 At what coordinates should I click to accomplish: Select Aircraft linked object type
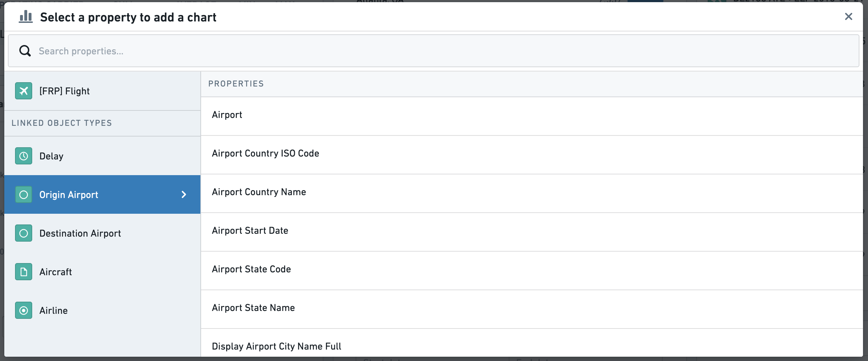(x=102, y=272)
